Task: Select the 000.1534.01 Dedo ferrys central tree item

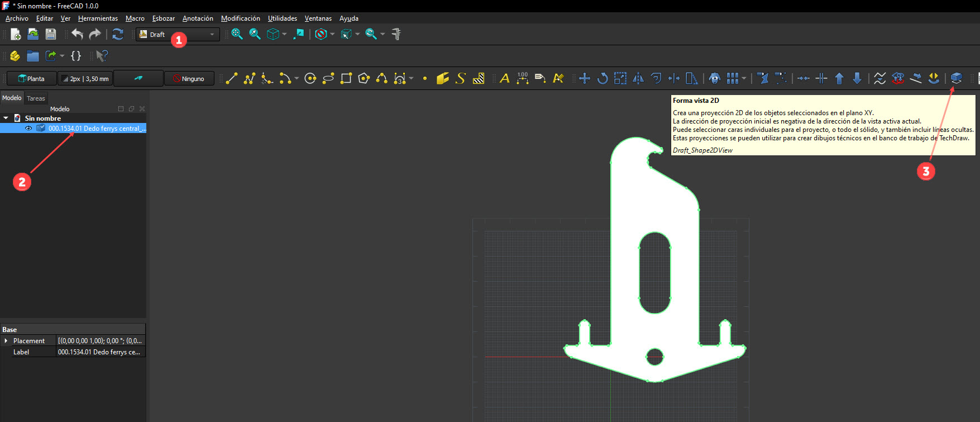Action: click(x=97, y=129)
